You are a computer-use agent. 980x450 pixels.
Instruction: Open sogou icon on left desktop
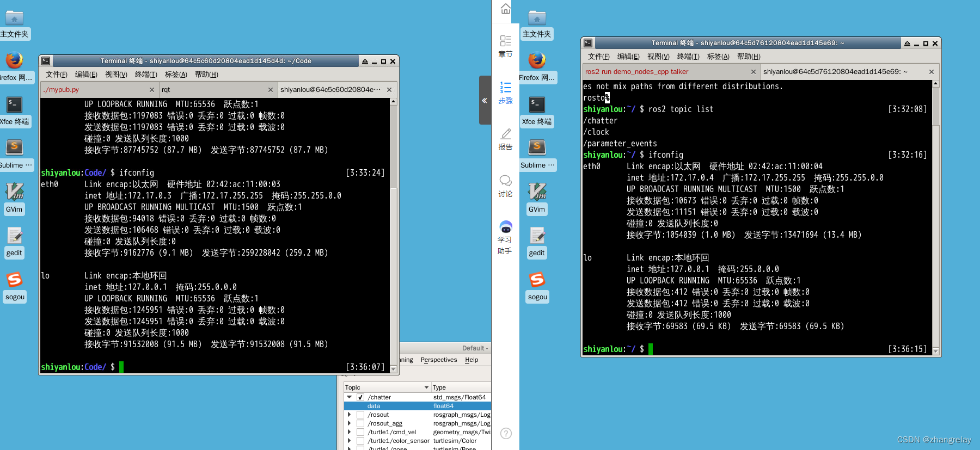pos(14,279)
